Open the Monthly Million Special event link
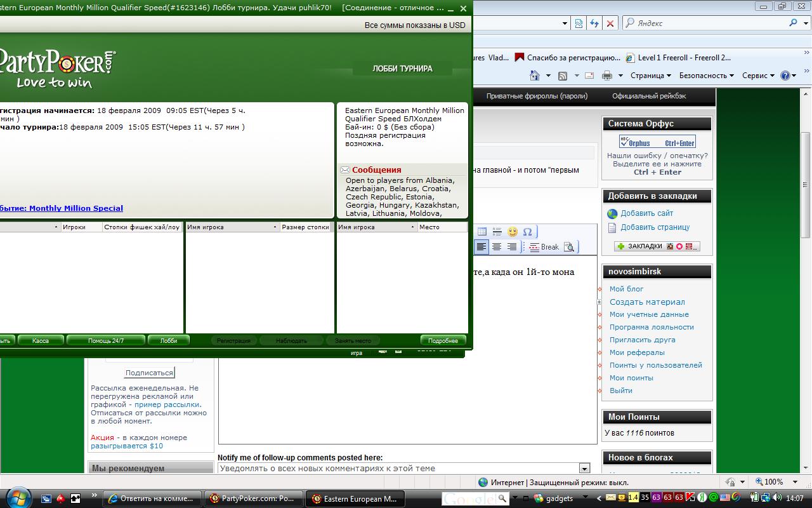Image resolution: width=812 pixels, height=508 pixels. point(76,208)
